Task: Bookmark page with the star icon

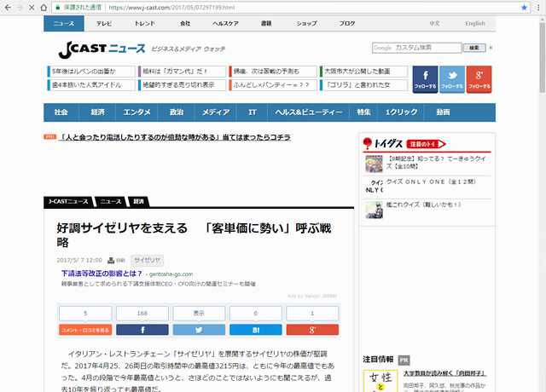Action: point(520,6)
